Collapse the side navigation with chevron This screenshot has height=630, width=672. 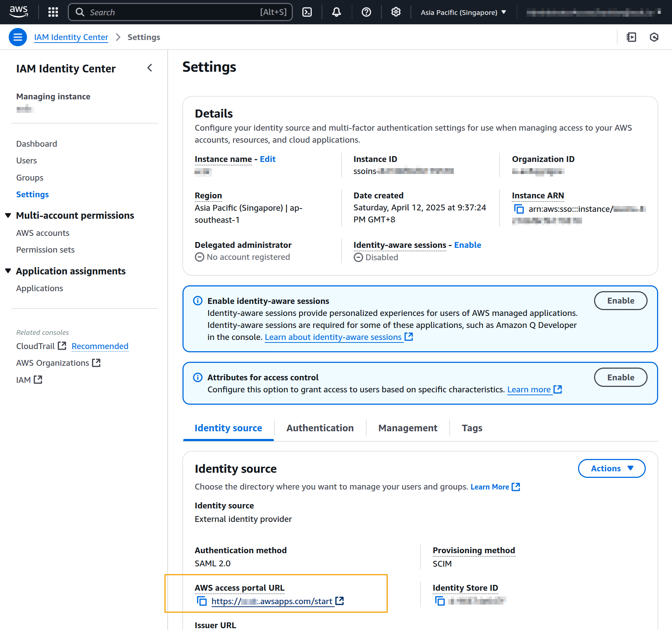pyautogui.click(x=150, y=68)
